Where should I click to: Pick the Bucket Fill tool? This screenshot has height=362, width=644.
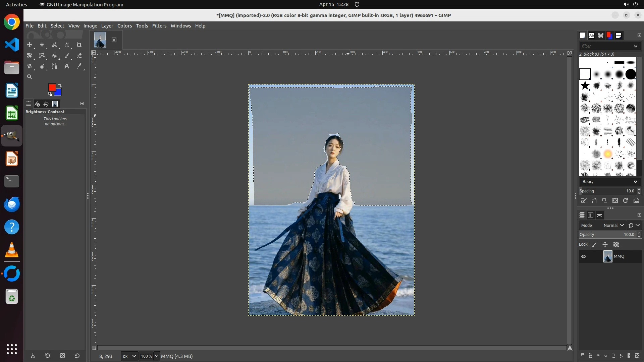(54, 56)
